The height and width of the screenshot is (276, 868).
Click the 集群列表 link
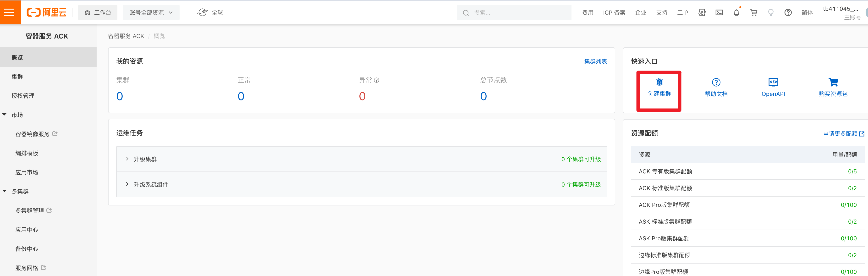click(x=595, y=61)
